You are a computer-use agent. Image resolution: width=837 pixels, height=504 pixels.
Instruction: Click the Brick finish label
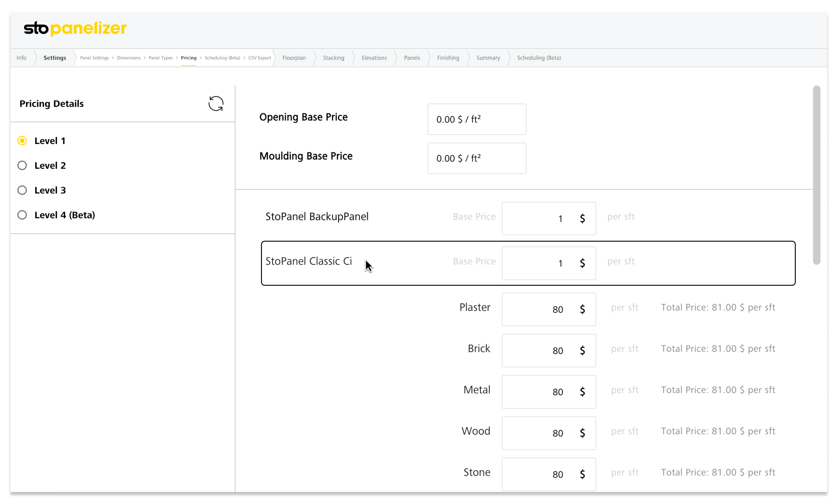pyautogui.click(x=478, y=348)
